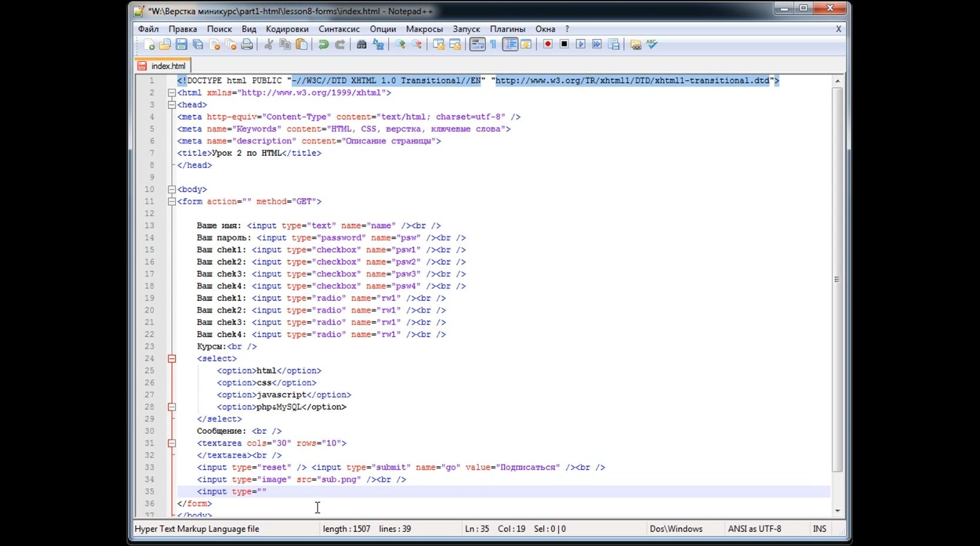Image resolution: width=980 pixels, height=546 pixels.
Task: Undo the last edit with the green arrow
Action: click(x=323, y=45)
